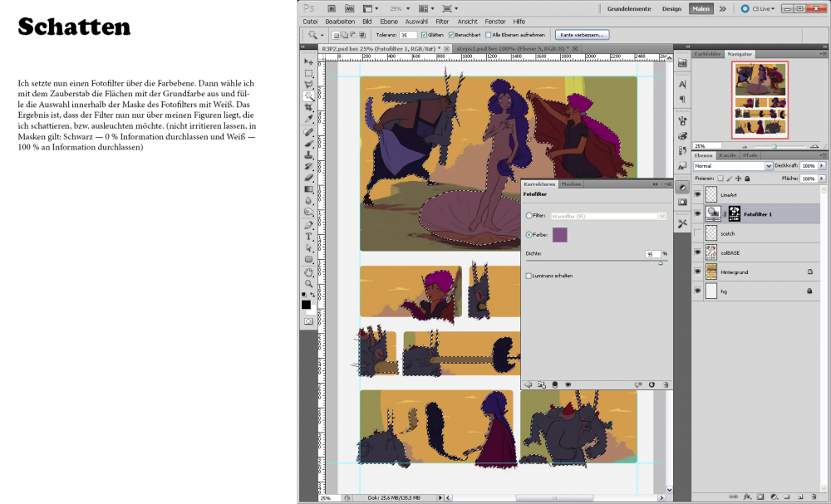Open the Ebene menu
Viewport: 831px width, 504px height.
[x=389, y=21]
